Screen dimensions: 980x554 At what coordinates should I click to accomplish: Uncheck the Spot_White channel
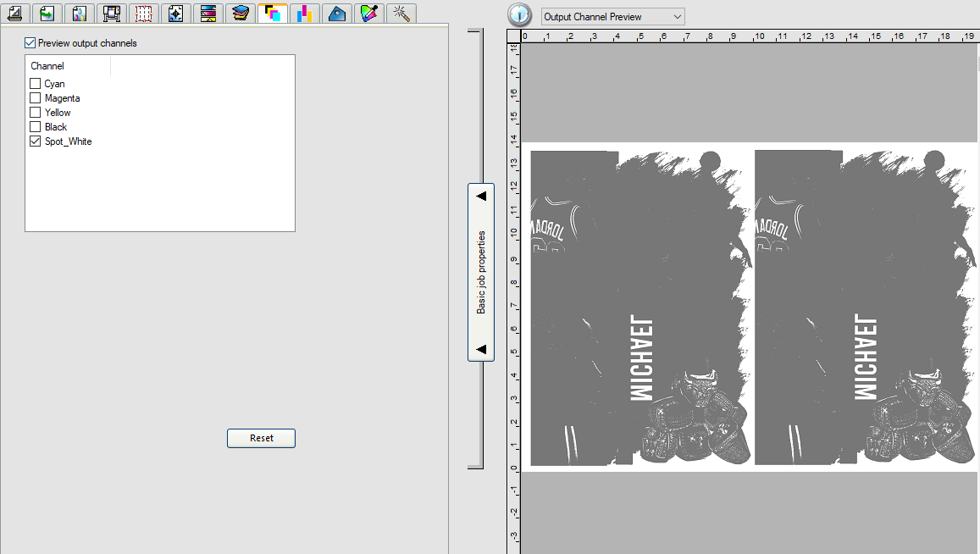35,141
